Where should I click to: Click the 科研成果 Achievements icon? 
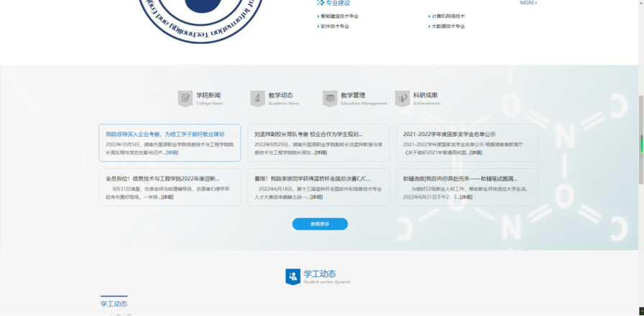click(402, 98)
